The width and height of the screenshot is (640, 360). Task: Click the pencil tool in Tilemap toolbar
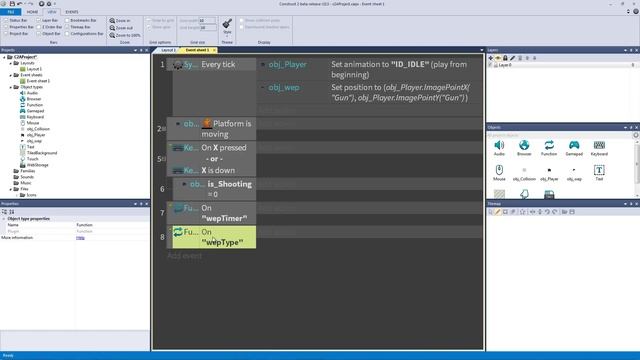coord(498,212)
